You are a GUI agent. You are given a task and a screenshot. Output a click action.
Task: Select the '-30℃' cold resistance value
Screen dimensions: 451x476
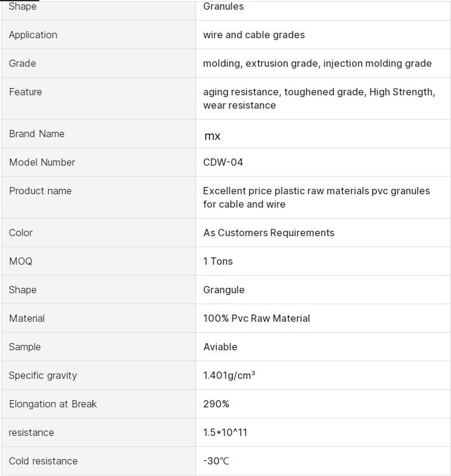click(x=216, y=461)
